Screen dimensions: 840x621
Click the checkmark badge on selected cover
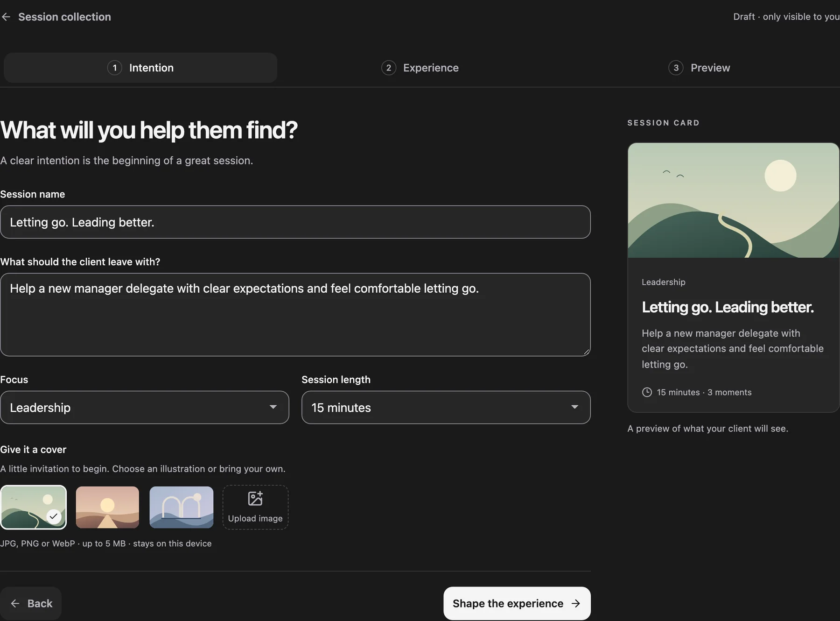pos(54,516)
